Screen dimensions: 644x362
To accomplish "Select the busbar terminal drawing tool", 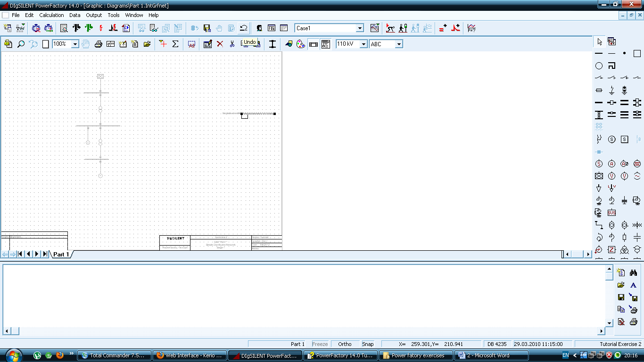I will click(599, 54).
